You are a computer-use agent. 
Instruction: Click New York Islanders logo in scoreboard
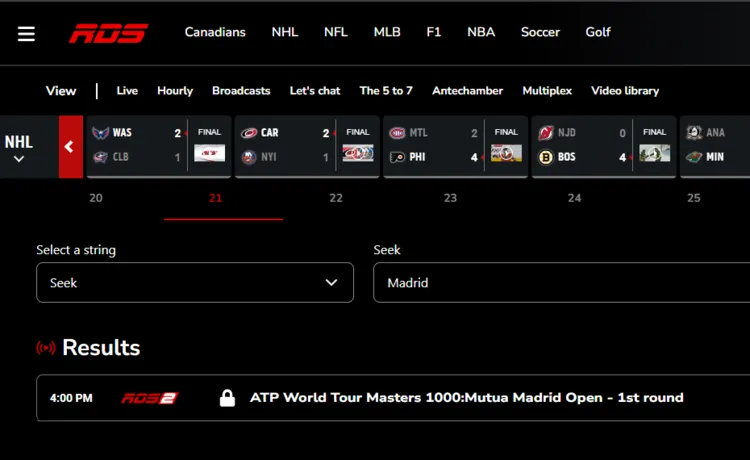tap(249, 157)
